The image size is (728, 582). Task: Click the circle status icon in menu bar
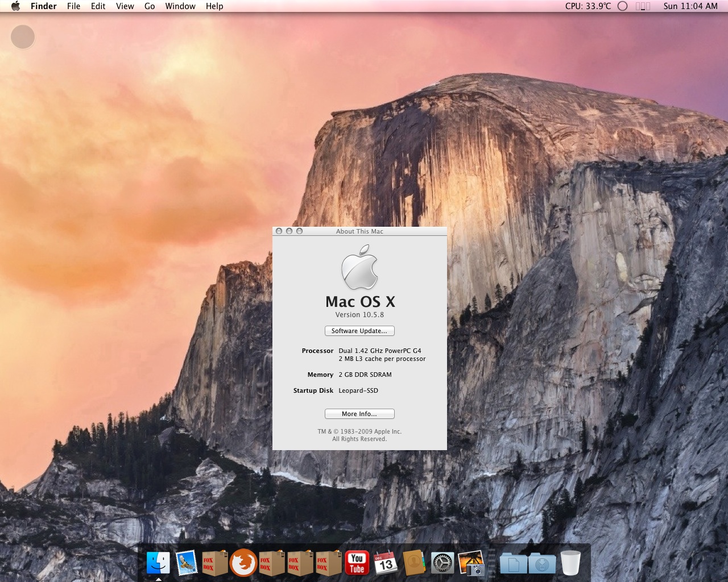pos(623,6)
